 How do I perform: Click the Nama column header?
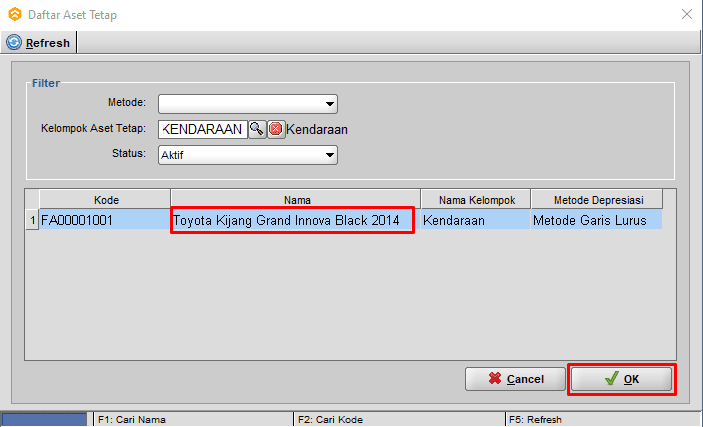point(295,199)
